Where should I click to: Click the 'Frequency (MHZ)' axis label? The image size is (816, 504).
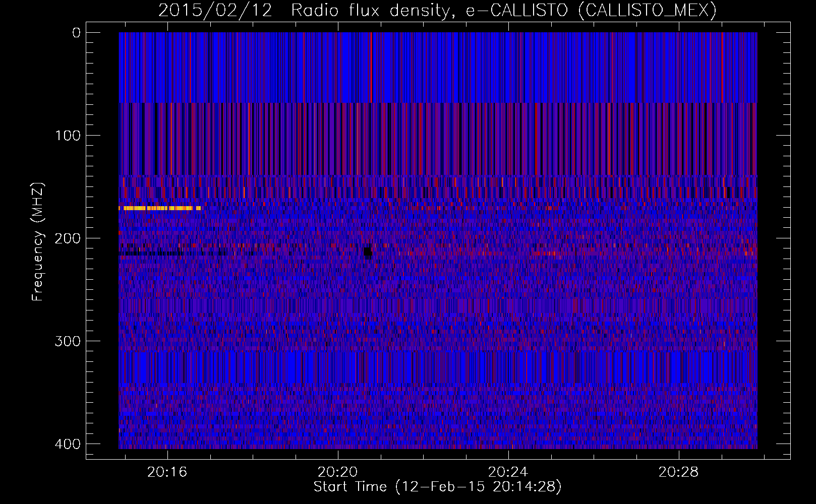(x=38, y=242)
